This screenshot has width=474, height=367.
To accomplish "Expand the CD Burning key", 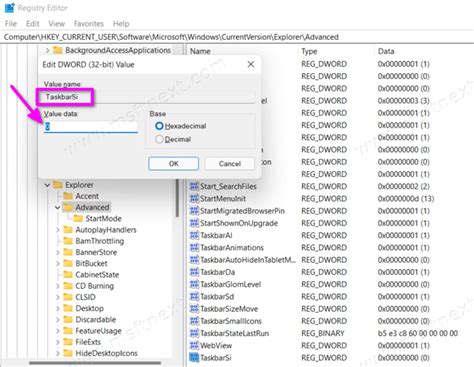I will click(x=57, y=286).
